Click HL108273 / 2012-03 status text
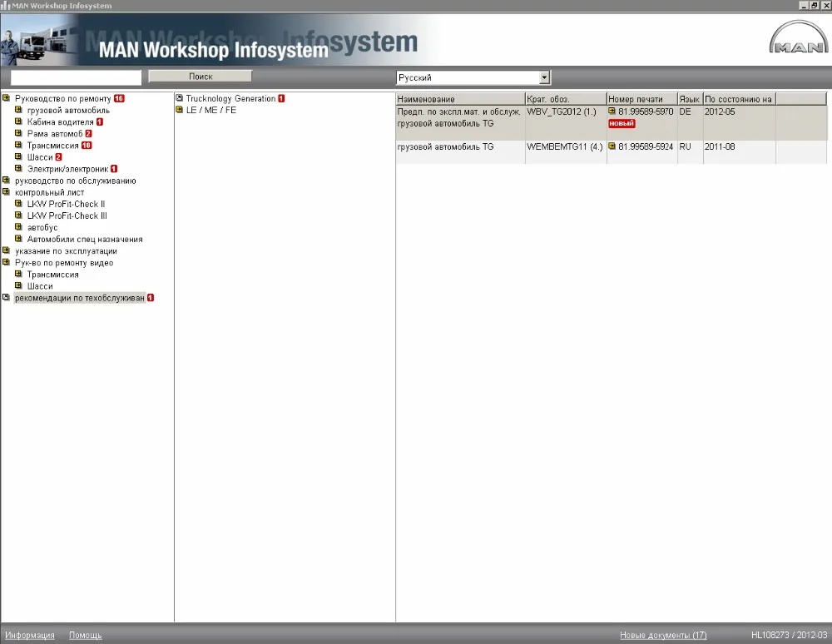 (x=789, y=635)
